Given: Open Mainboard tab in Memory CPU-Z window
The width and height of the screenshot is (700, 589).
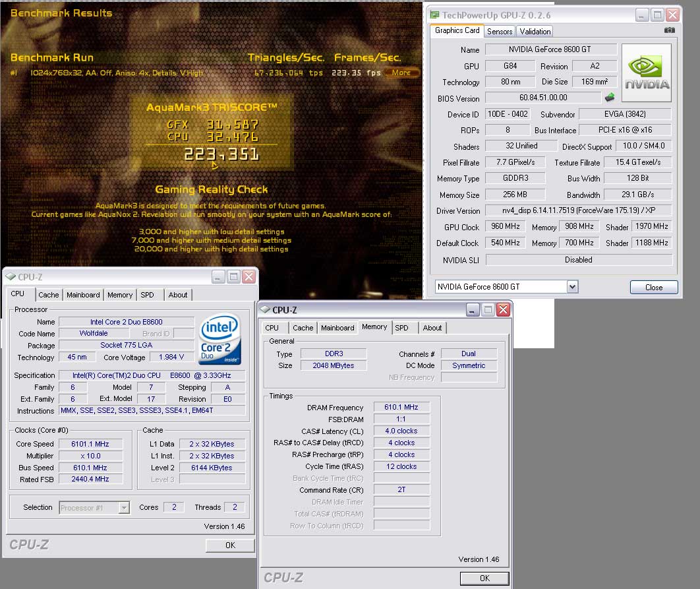Looking at the screenshot, I should (337, 328).
